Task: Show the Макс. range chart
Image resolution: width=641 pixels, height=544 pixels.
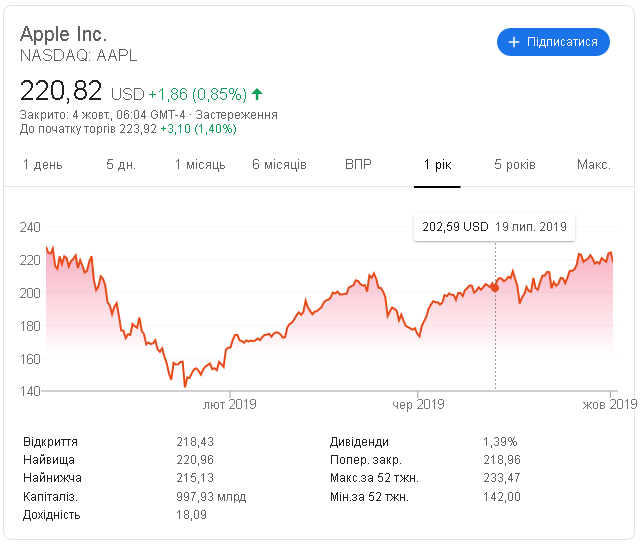Action: pyautogui.click(x=593, y=165)
